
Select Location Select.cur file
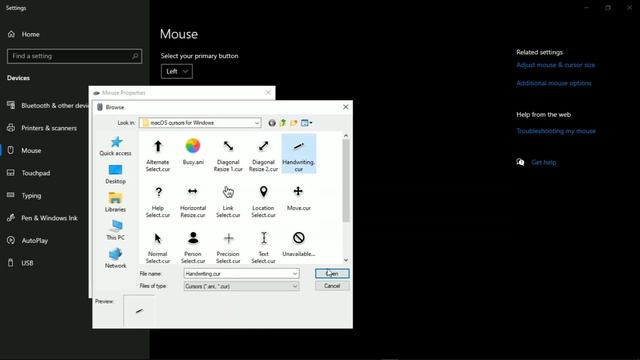pyautogui.click(x=263, y=202)
